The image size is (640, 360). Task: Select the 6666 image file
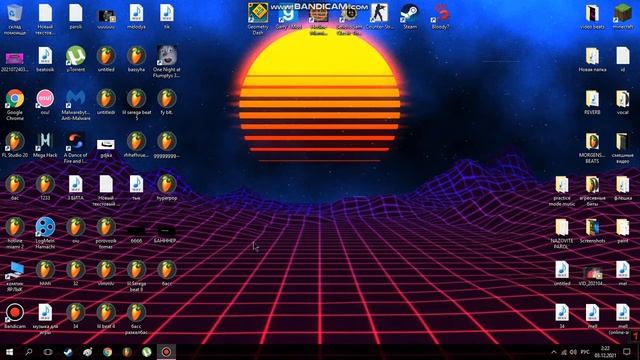[136, 234]
